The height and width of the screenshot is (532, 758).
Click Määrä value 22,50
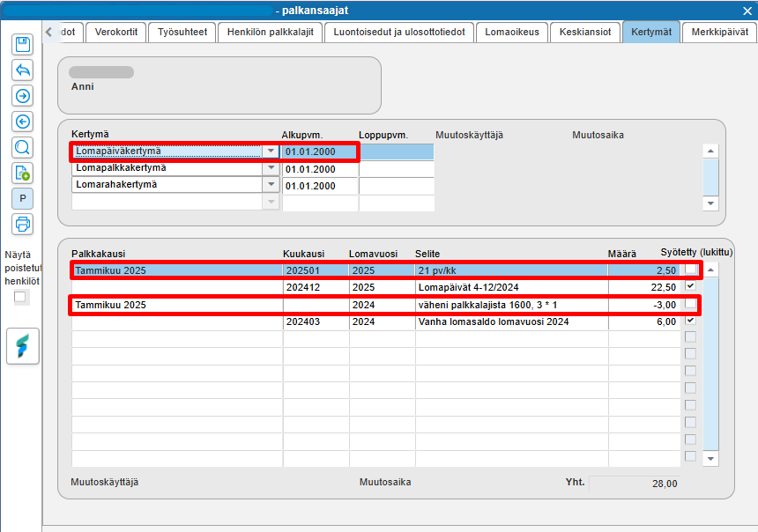pos(644,287)
